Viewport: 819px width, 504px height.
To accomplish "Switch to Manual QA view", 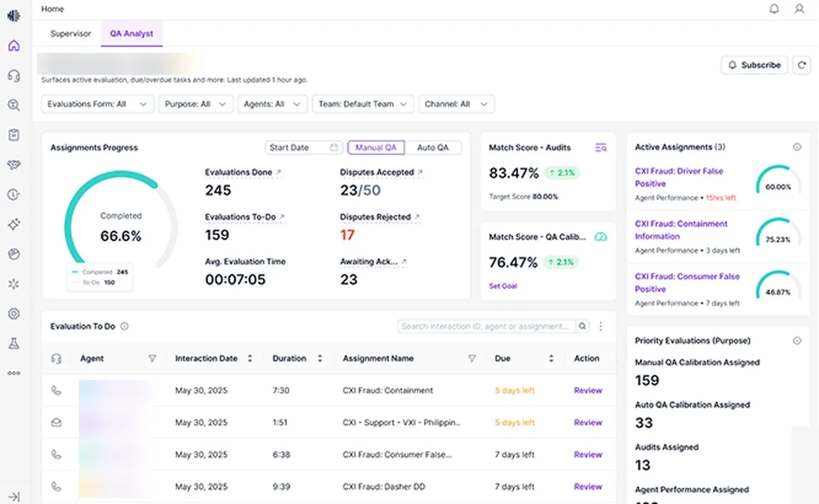I will [376, 147].
